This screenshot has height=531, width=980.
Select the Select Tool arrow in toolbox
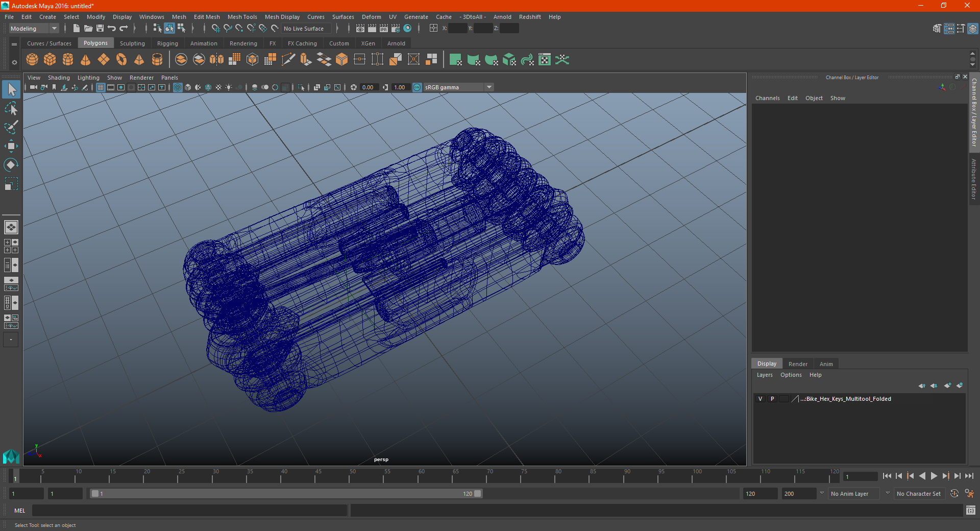[x=11, y=90]
